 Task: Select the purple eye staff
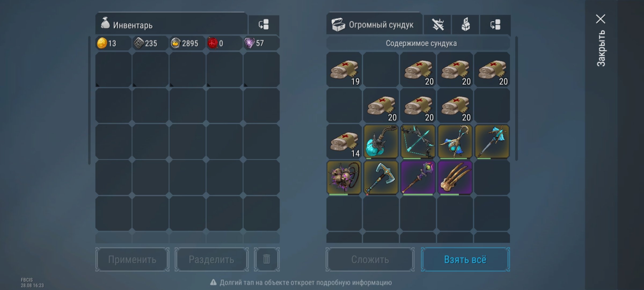pyautogui.click(x=418, y=178)
